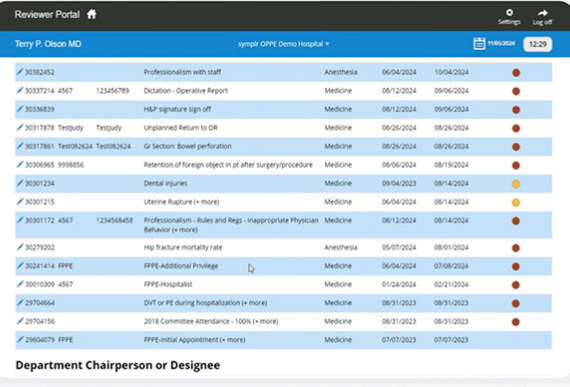Click red status dot for Unplanned Return to OR
Screen dimensions: 570x387
coord(516,128)
